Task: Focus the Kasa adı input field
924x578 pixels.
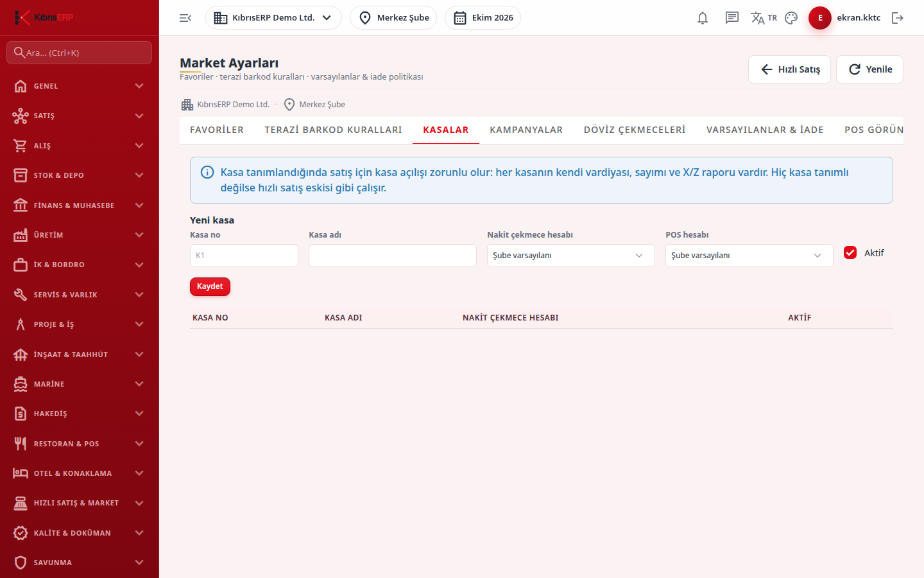Action: 393,256
